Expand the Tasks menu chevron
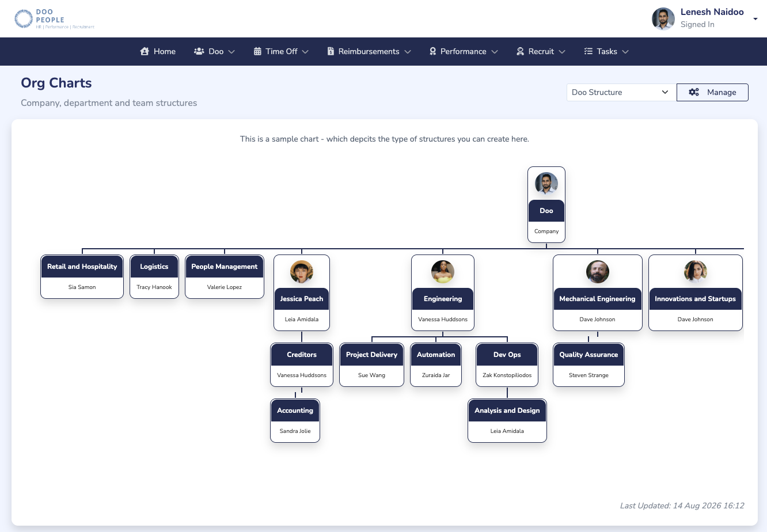This screenshot has height=532, width=767. (x=625, y=52)
